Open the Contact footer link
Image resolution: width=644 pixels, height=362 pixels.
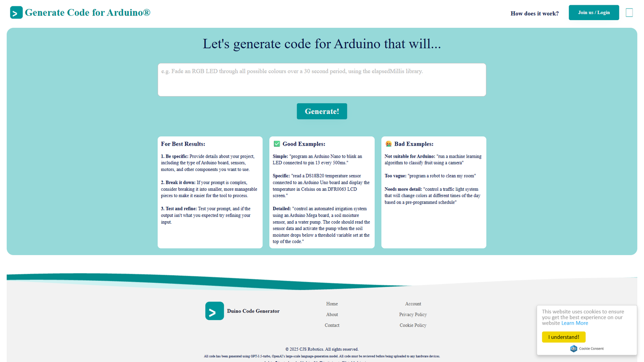332,325
